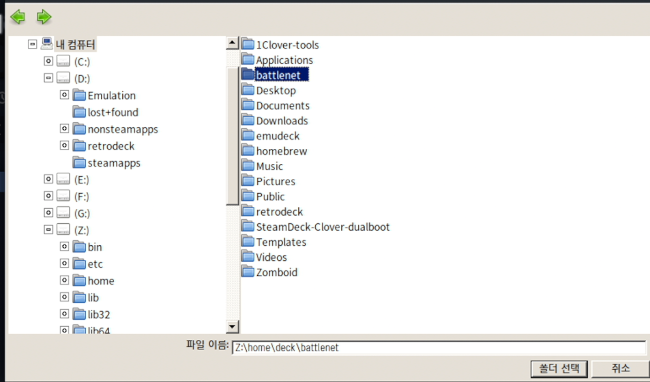Click the tree pane scrollbar thumb

pyautogui.click(x=233, y=135)
